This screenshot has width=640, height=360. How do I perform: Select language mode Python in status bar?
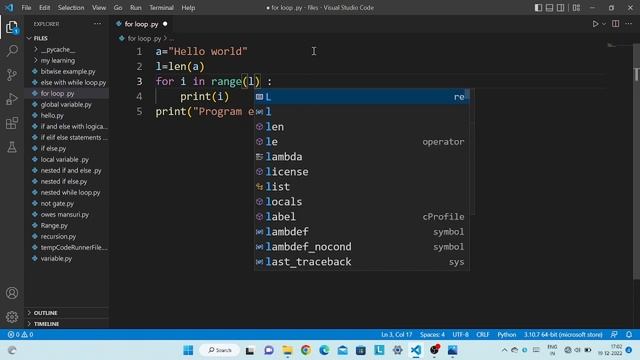(x=507, y=334)
